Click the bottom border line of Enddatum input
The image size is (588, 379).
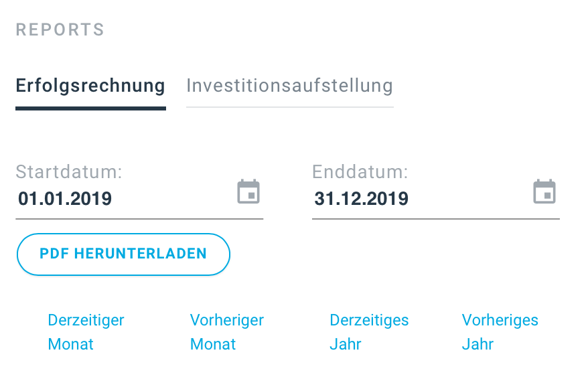[x=436, y=218]
